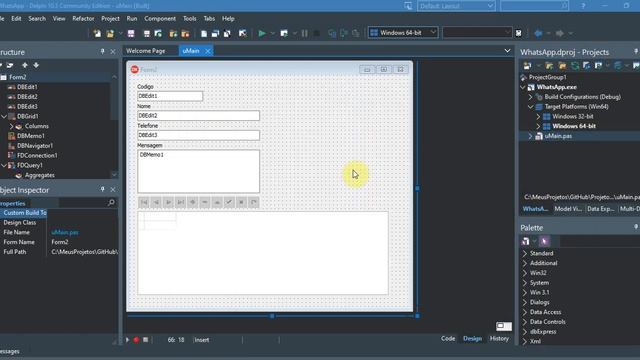Screen dimensions: 640x360
Task: Select DBNavigator1 in Structure tree
Action: pos(35,146)
